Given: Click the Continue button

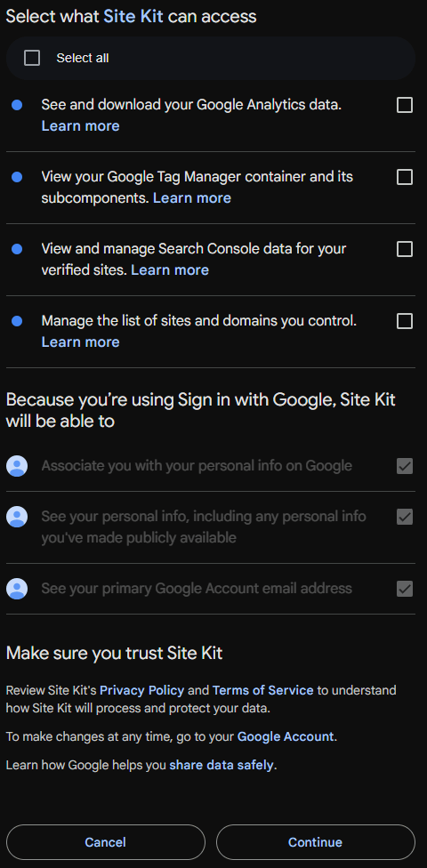Looking at the screenshot, I should (316, 842).
